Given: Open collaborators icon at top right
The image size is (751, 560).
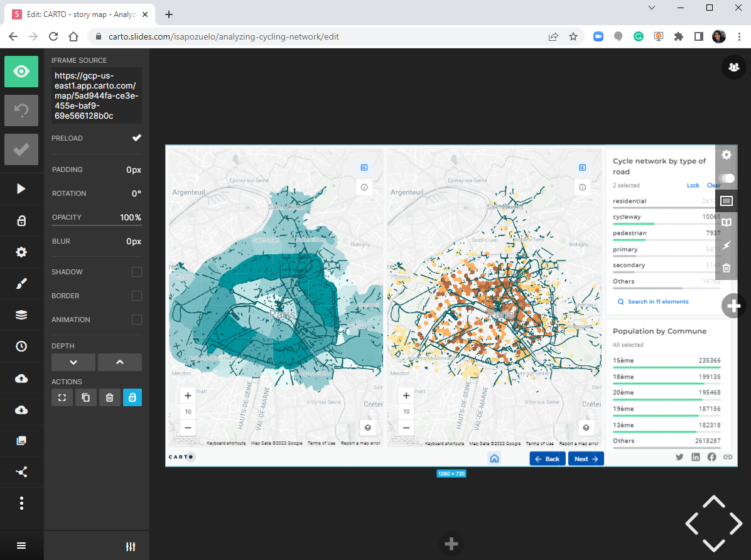Looking at the screenshot, I should [x=733, y=67].
